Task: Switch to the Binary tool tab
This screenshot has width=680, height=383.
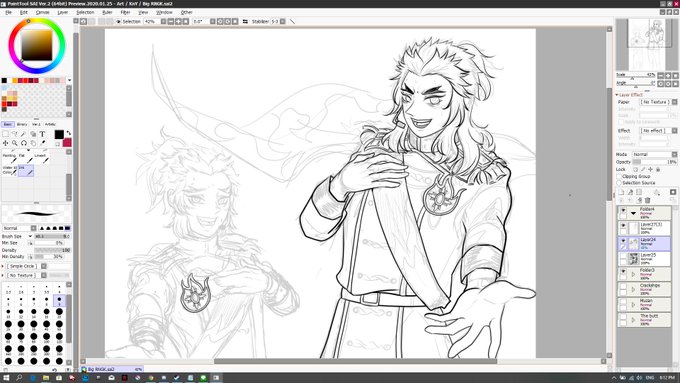Action: pos(22,124)
